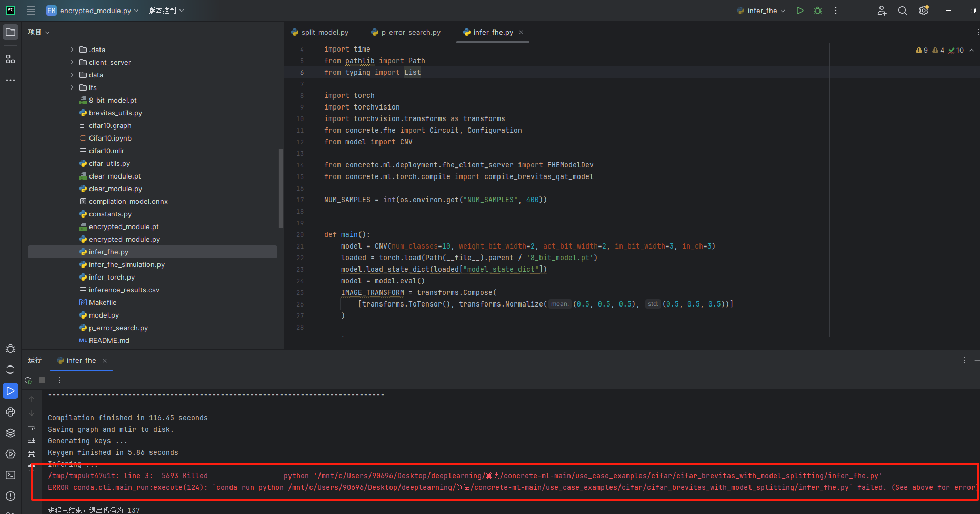Close the infer_fhe.py editor tab
The width and height of the screenshot is (980, 514).
[521, 33]
